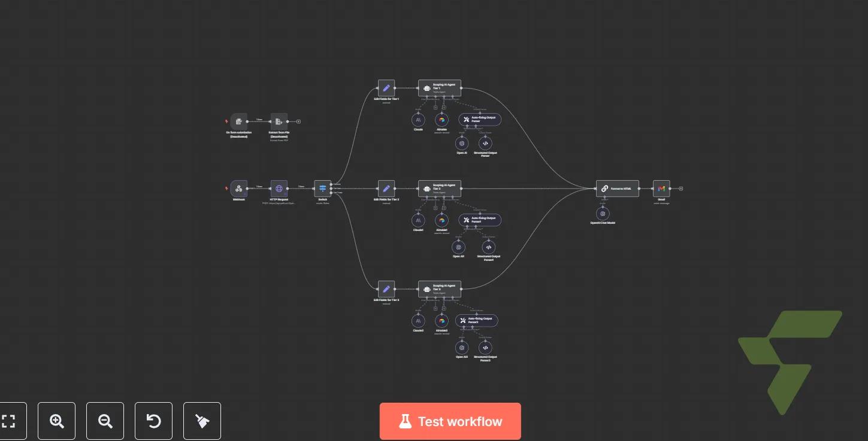
Task: Open the Structured Output Parser1 node
Action: pos(488,247)
